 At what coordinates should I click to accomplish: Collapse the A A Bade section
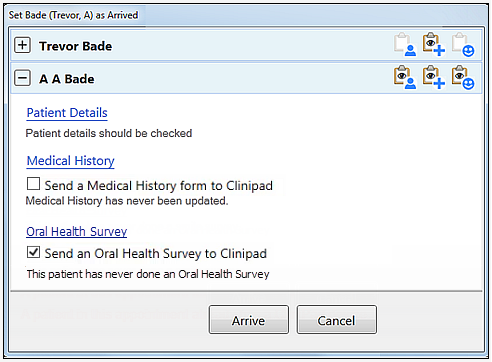pyautogui.click(x=22, y=78)
